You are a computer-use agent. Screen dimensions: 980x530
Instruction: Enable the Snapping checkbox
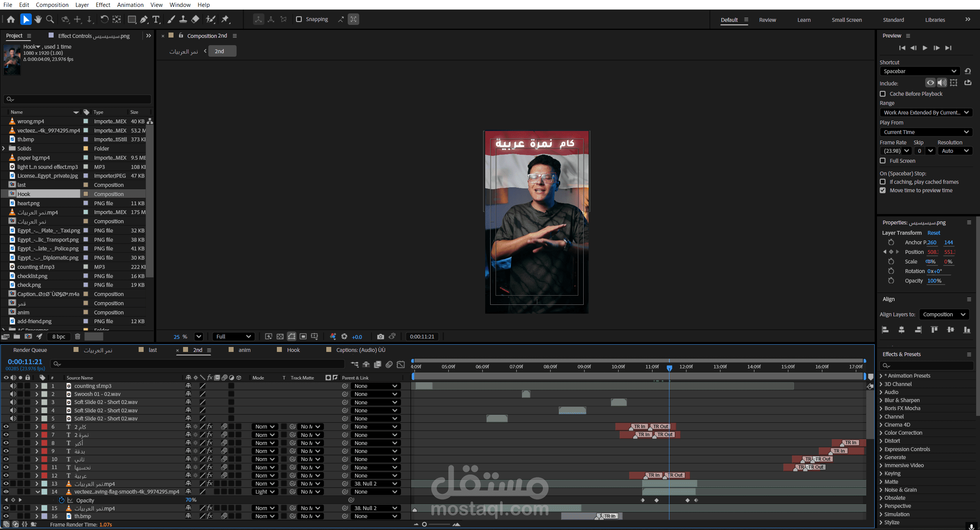click(299, 19)
